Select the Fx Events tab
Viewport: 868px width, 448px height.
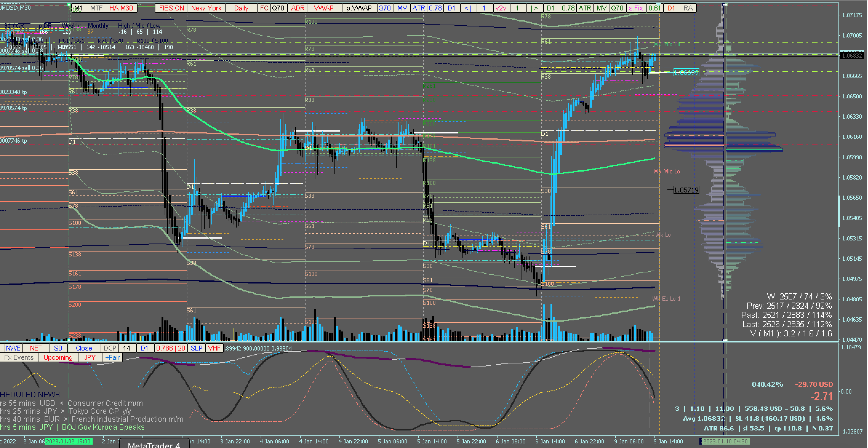(x=19, y=357)
